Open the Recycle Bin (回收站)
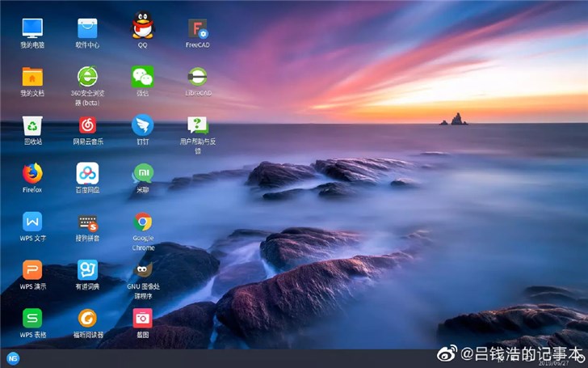The height and width of the screenshot is (368, 588). (x=32, y=125)
